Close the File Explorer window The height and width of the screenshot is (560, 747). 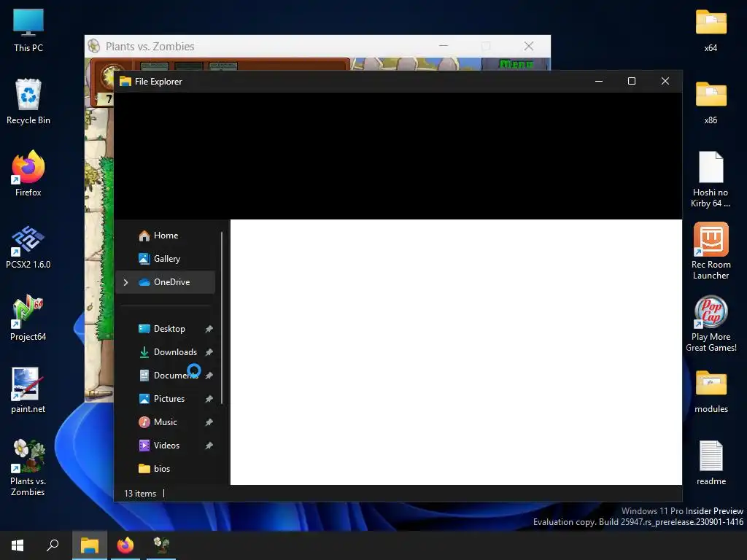(x=665, y=82)
